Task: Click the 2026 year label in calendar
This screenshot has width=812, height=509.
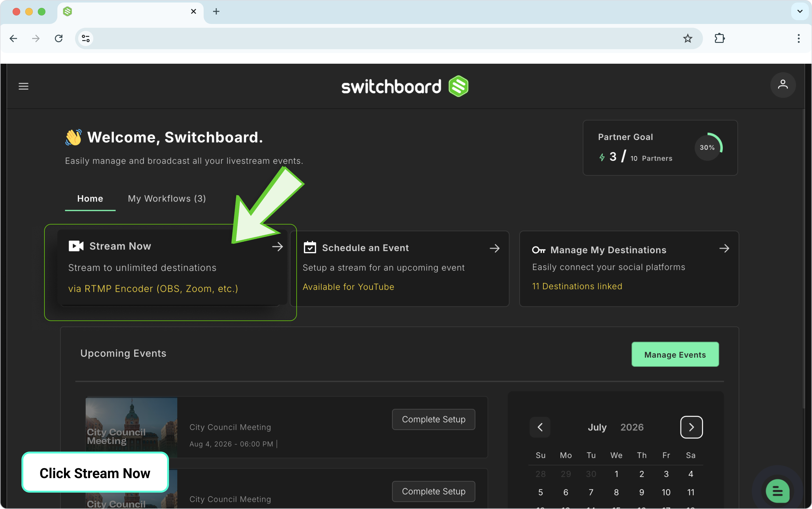Action: [x=632, y=427]
